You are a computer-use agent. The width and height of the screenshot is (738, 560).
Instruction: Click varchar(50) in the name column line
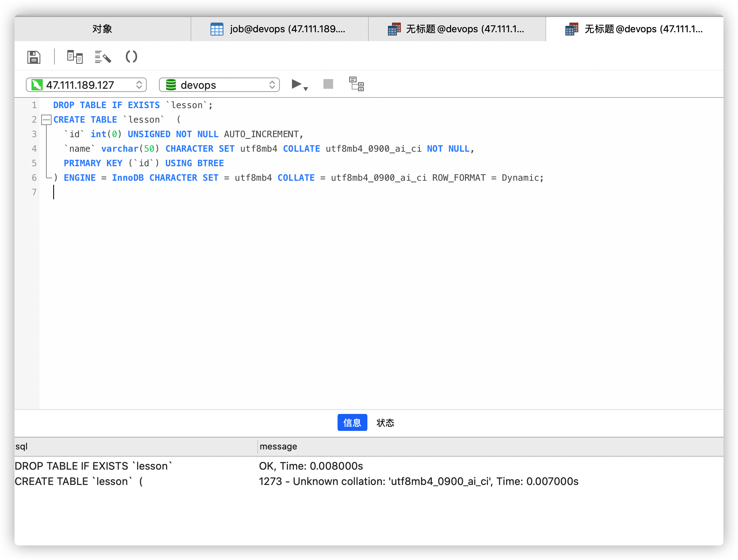[x=130, y=148]
